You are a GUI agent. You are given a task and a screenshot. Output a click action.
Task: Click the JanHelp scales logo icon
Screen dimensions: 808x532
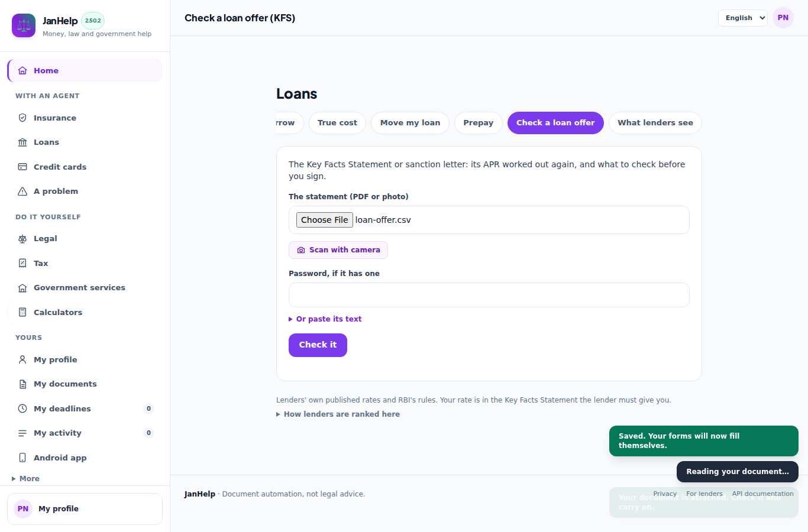coord(24,25)
